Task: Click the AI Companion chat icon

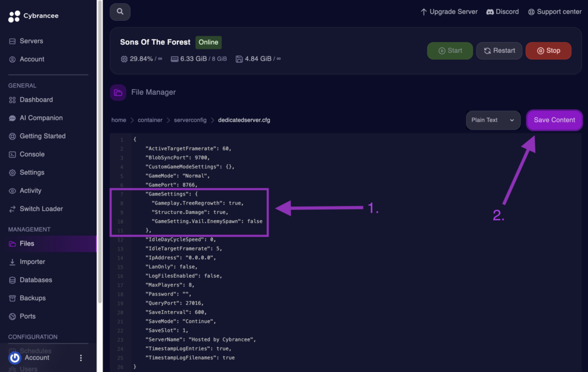Action: pos(13,118)
